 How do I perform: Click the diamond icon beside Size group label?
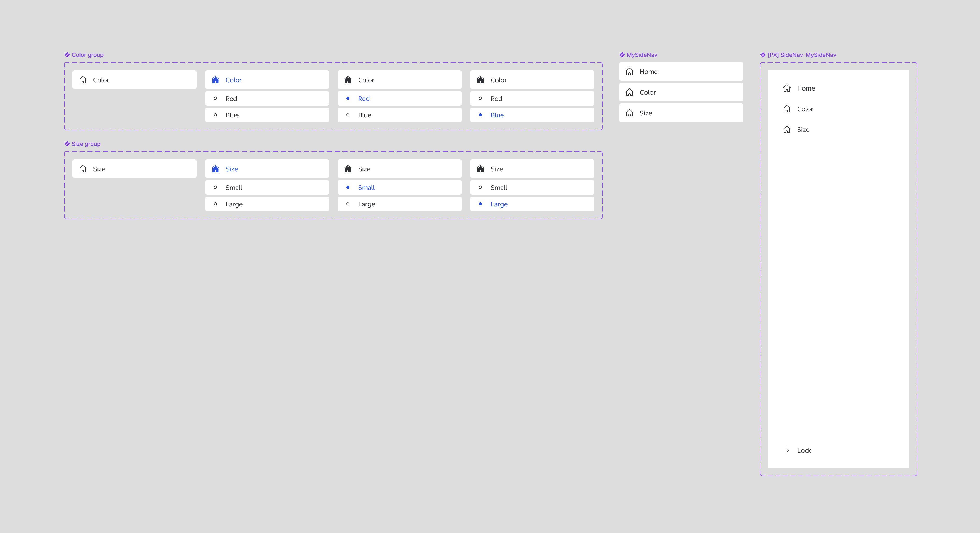[67, 144]
